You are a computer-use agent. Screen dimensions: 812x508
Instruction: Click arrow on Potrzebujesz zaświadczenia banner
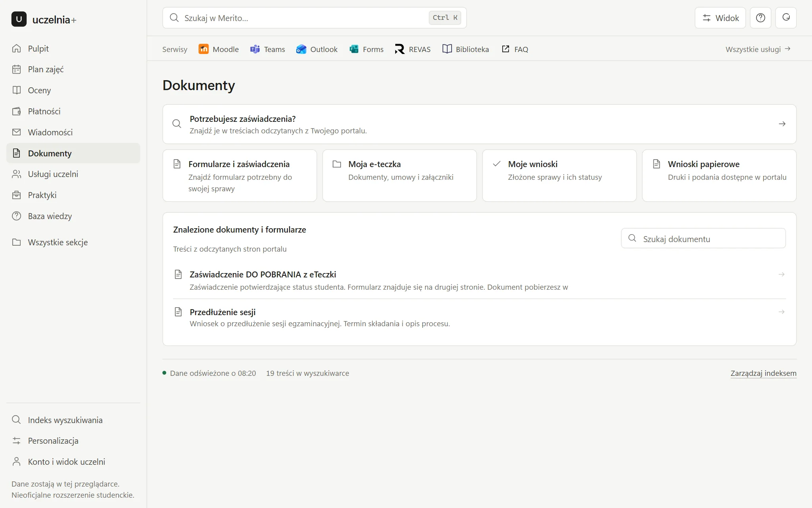(x=782, y=124)
